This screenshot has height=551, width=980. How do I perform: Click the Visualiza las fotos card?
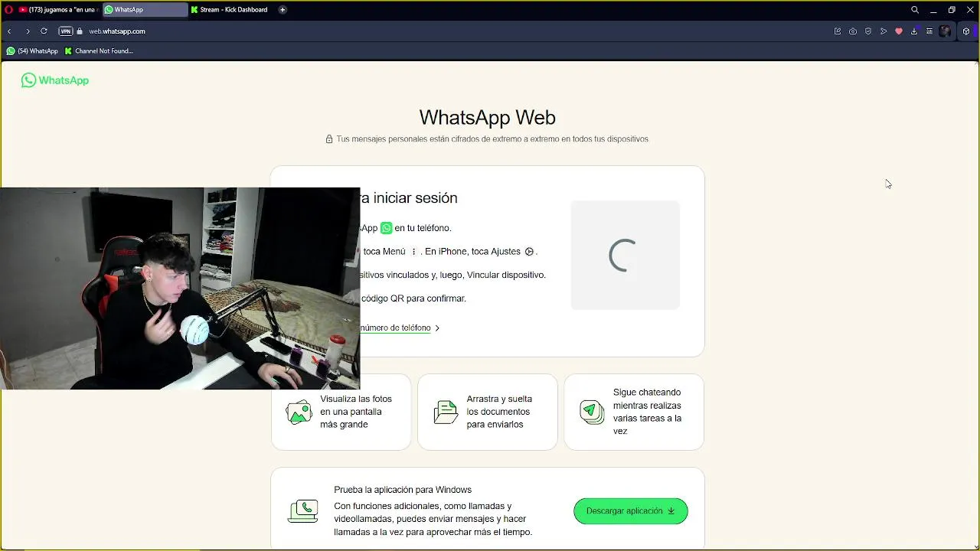click(x=341, y=412)
